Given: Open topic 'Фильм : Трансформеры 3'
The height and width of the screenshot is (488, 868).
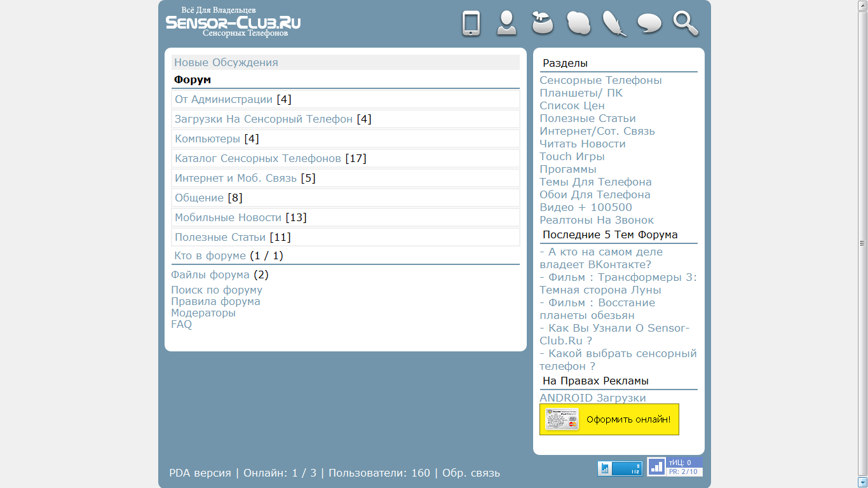Looking at the screenshot, I should click(618, 283).
